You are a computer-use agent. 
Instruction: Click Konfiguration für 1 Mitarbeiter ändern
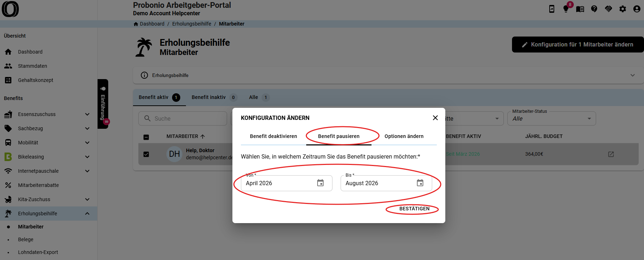click(578, 45)
